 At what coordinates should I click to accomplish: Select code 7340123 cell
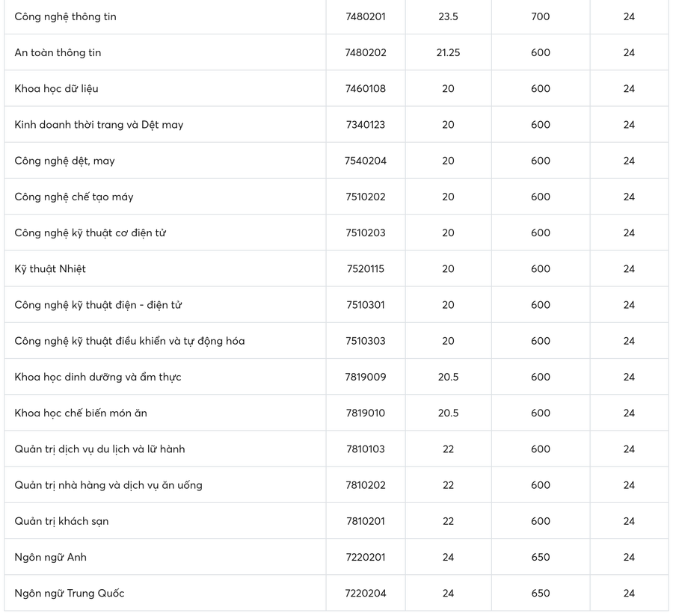point(366,125)
